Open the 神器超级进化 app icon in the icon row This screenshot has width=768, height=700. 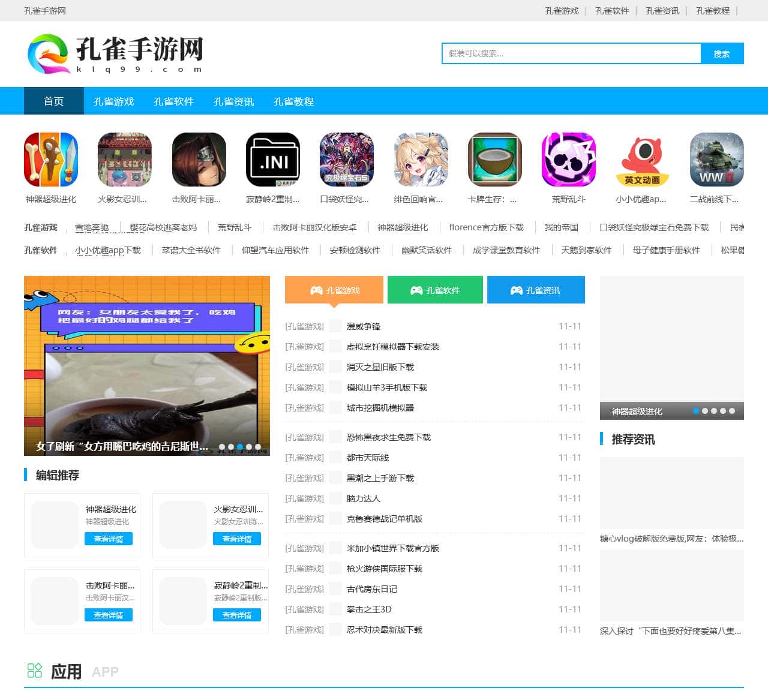pyautogui.click(x=51, y=160)
